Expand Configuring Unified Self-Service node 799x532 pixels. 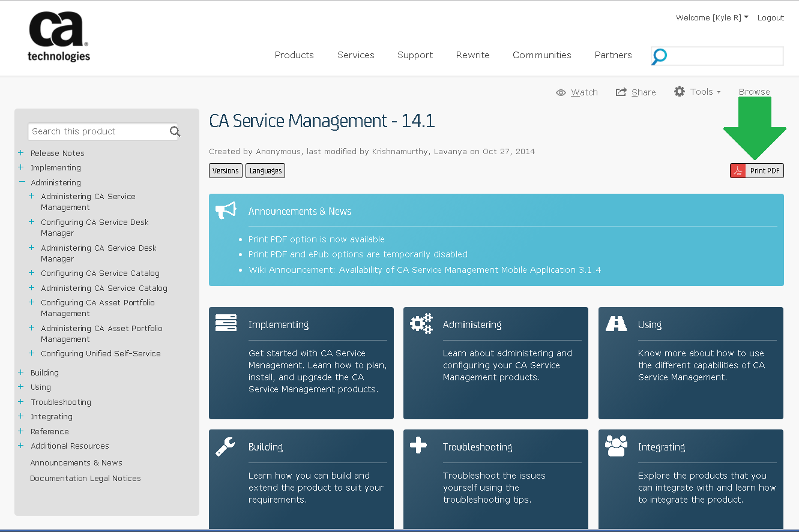click(x=32, y=353)
